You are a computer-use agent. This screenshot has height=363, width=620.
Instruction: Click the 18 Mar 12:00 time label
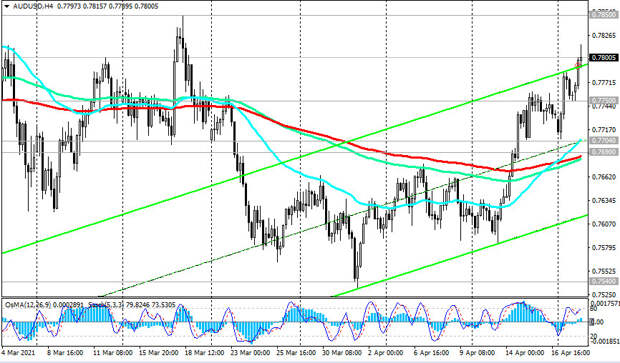coord(205,352)
